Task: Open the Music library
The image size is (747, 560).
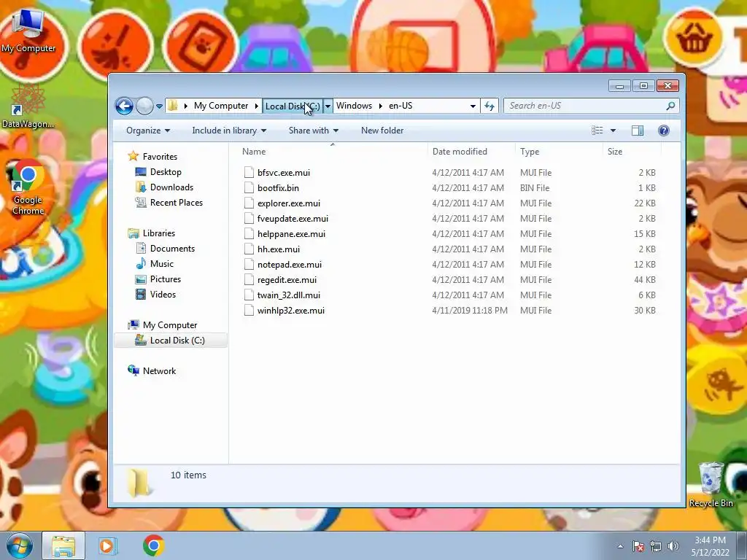Action: (161, 264)
